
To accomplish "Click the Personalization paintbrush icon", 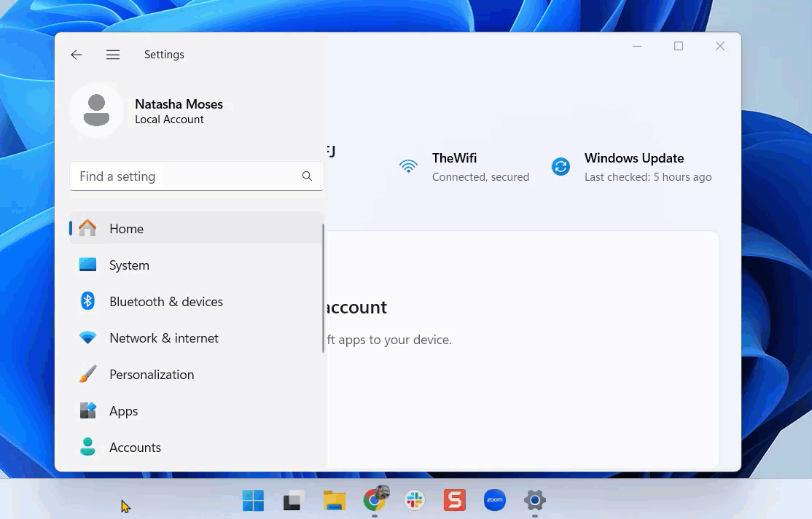I will coord(87,374).
